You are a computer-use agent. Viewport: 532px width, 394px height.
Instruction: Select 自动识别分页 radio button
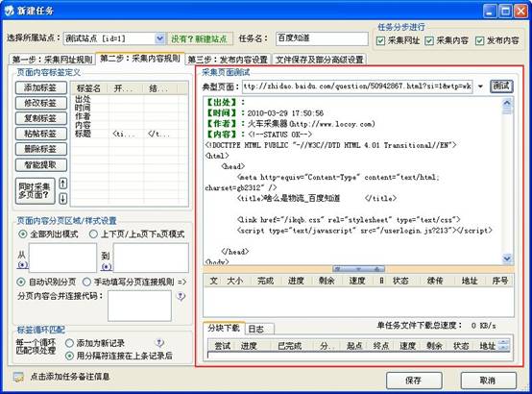pyautogui.click(x=21, y=282)
